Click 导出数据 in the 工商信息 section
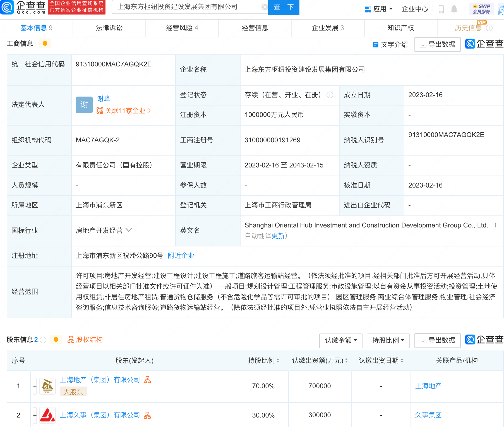The image size is (504, 427). tap(437, 44)
